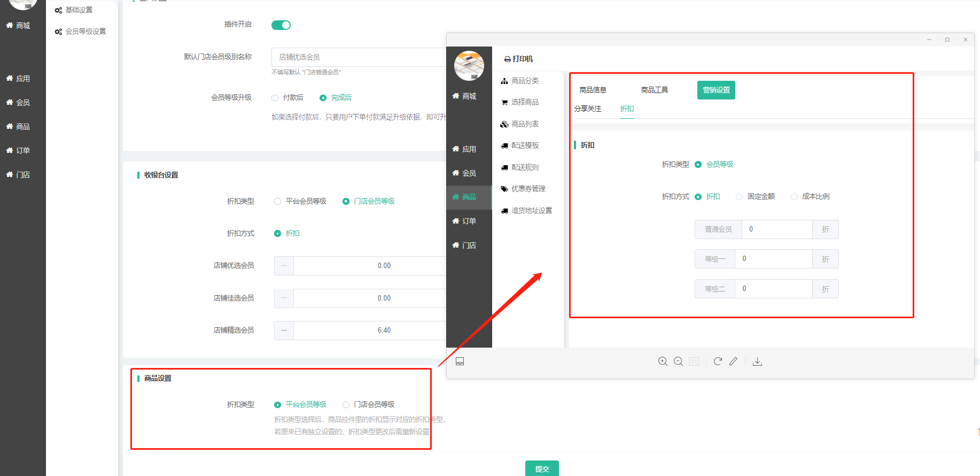
Task: Switch to 分享关注 sub-tab in previewed screenshot
Action: coord(588,109)
